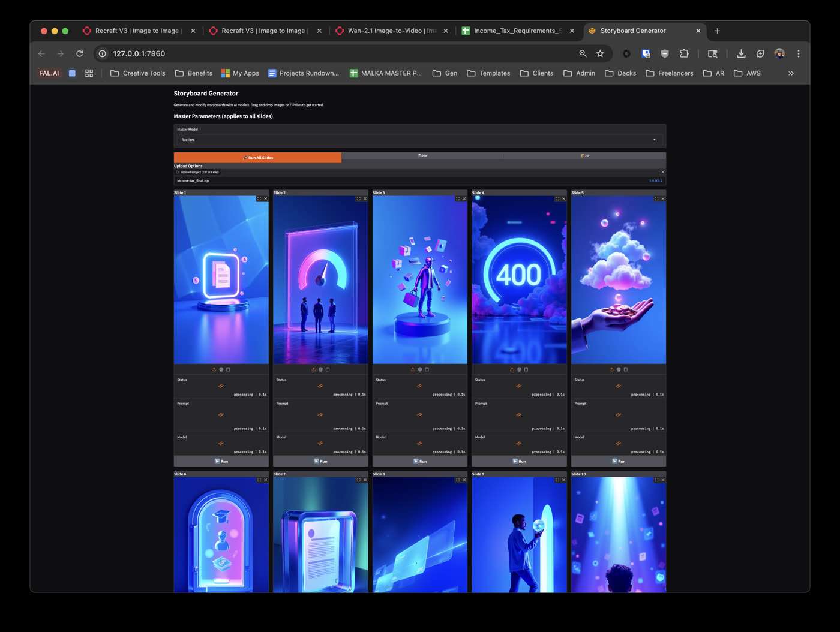The width and height of the screenshot is (840, 632).
Task: Open the Clients bookmark folder
Action: [x=536, y=73]
